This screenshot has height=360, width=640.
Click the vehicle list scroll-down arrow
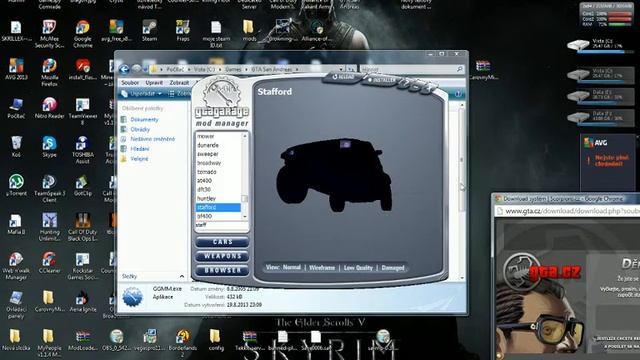coord(245,217)
